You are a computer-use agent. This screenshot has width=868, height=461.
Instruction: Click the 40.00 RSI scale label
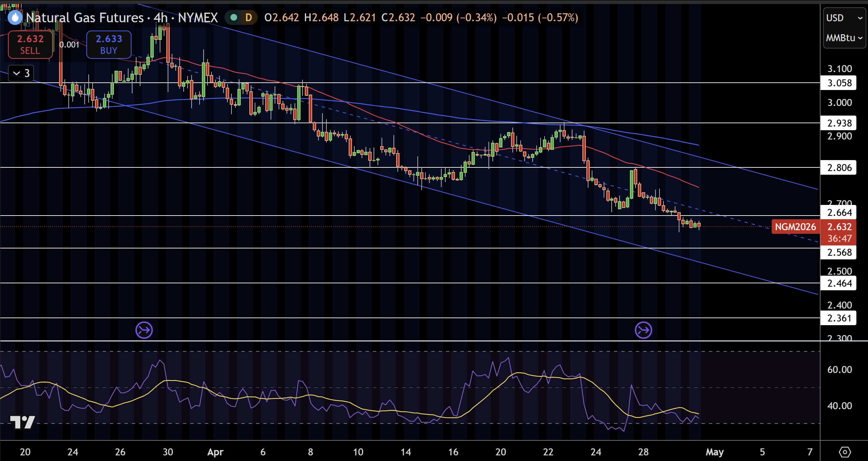pos(839,406)
